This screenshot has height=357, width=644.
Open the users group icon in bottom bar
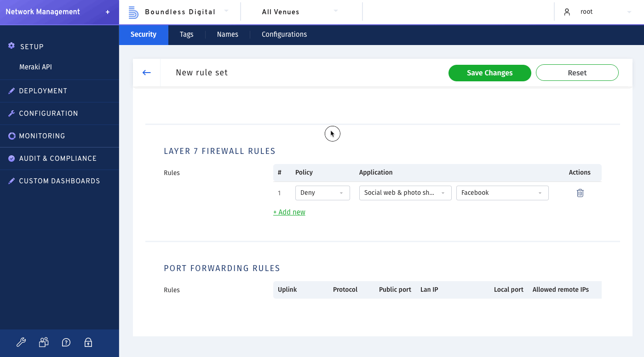pyautogui.click(x=44, y=342)
